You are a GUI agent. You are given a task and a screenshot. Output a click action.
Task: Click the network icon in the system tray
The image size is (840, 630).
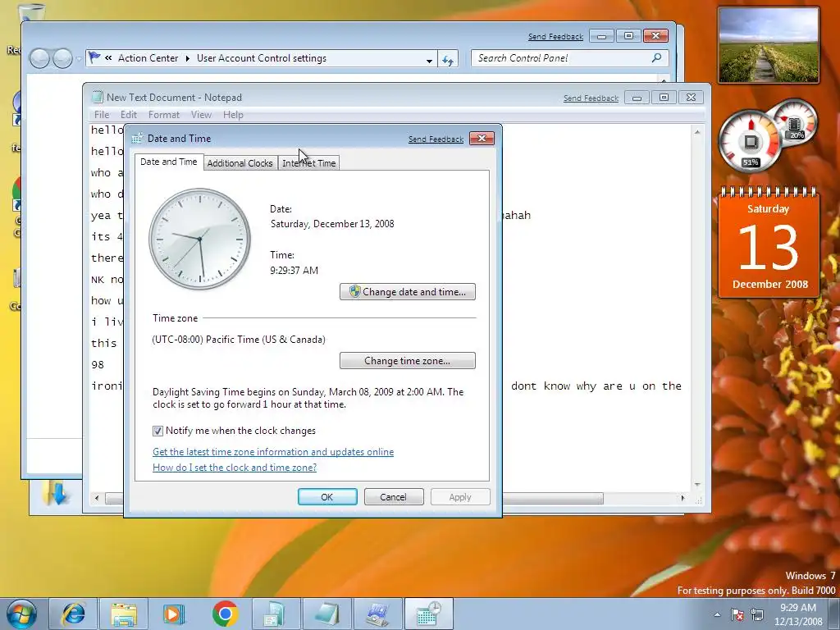coord(757,614)
